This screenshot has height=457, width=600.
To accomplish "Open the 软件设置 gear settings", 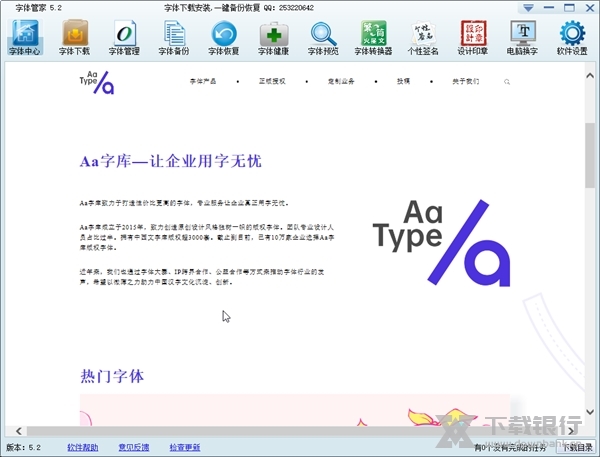I will click(x=572, y=38).
